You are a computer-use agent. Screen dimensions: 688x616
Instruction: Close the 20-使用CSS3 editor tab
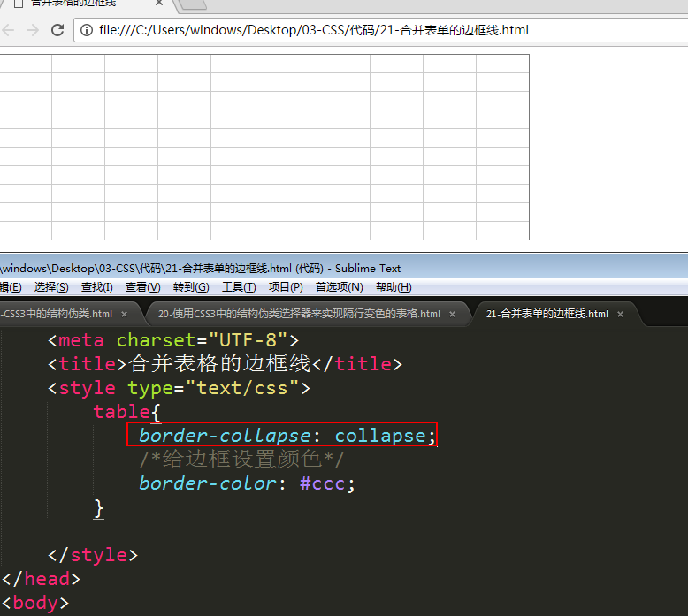(453, 314)
